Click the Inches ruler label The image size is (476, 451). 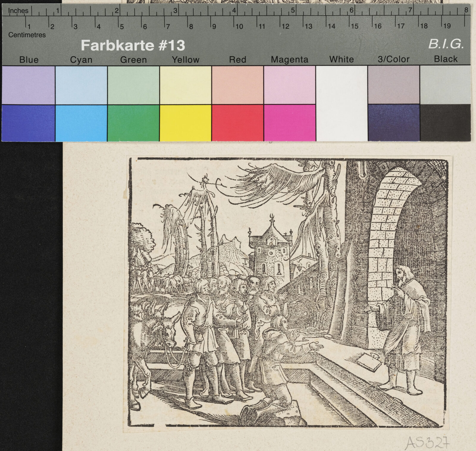[x=18, y=11]
